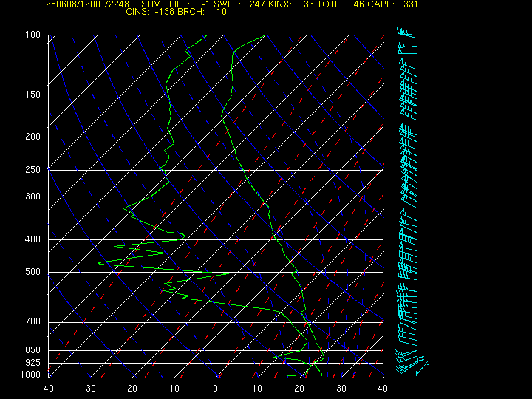This screenshot has height=399, width=532.
Task: Click the 150 pressure level label
Action: click(33, 95)
